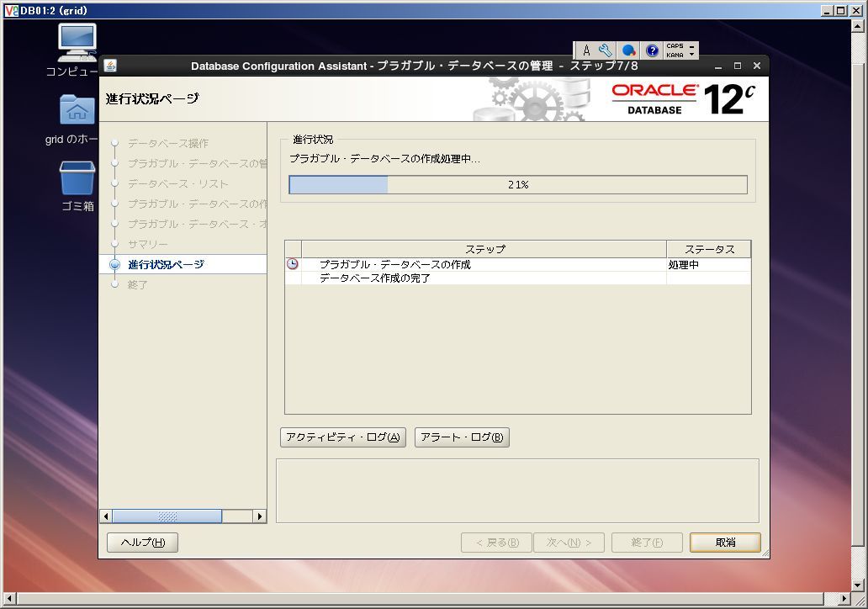The image size is (868, 609).
Task: Select second sidebar step プラガブル・データベースの管
Action: [x=197, y=163]
